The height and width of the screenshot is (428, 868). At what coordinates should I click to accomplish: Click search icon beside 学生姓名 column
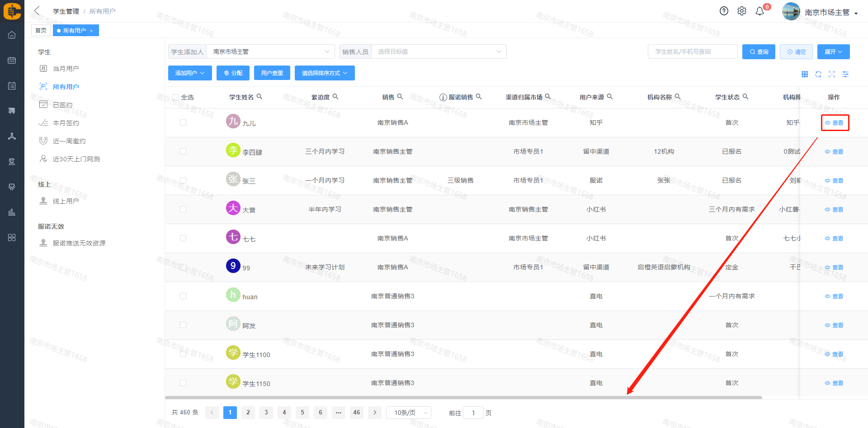259,97
